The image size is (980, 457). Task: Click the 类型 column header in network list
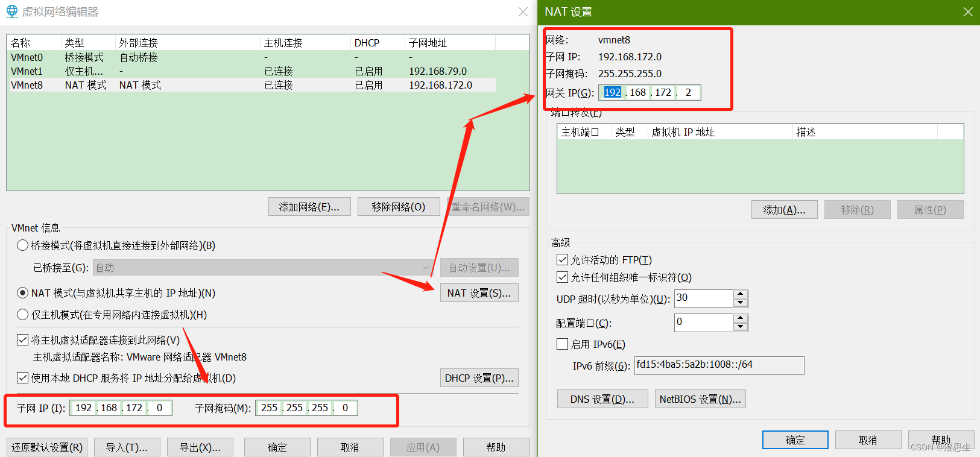(88, 43)
